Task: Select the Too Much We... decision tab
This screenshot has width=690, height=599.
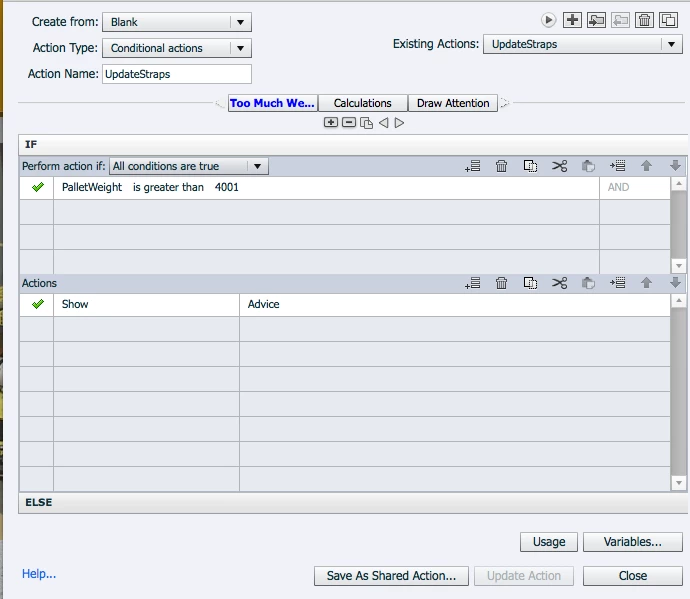Action: click(x=272, y=103)
